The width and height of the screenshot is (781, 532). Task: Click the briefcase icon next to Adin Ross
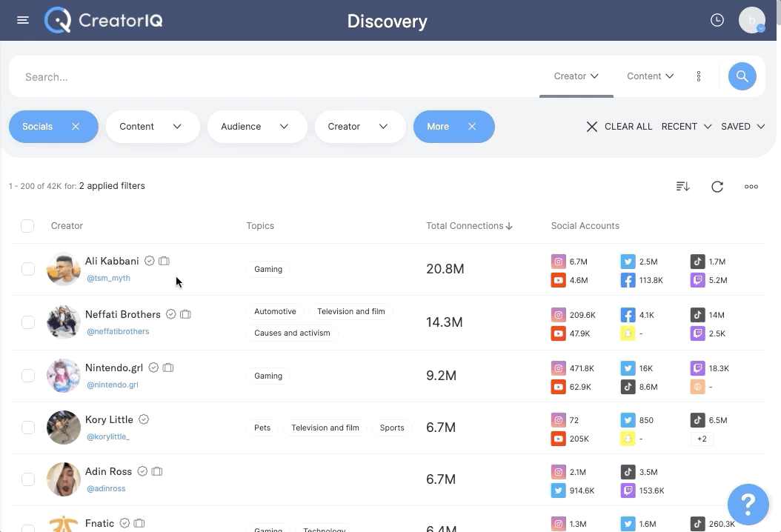157,471
